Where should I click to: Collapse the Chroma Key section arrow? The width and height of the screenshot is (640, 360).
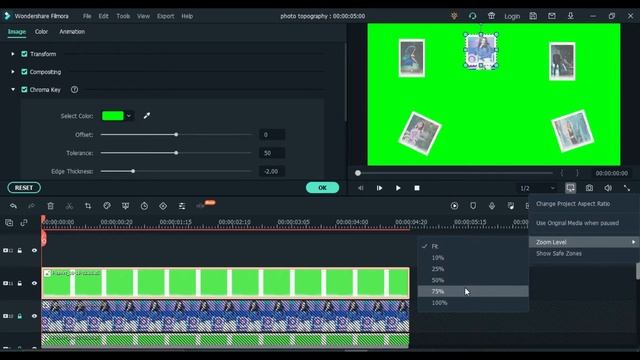[13, 90]
